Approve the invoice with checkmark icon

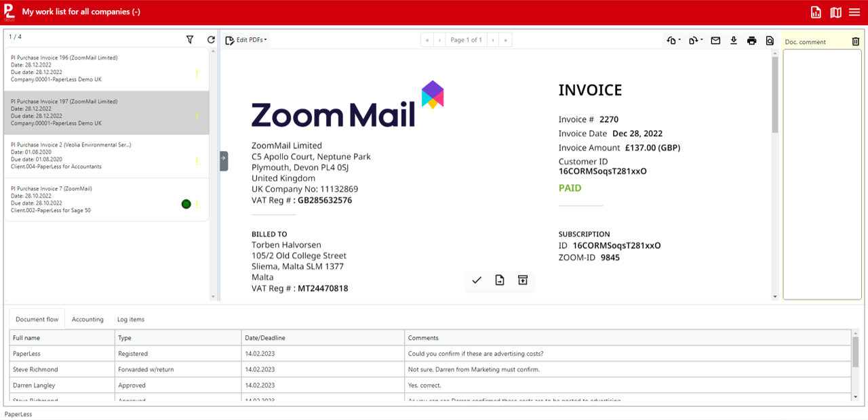click(477, 280)
